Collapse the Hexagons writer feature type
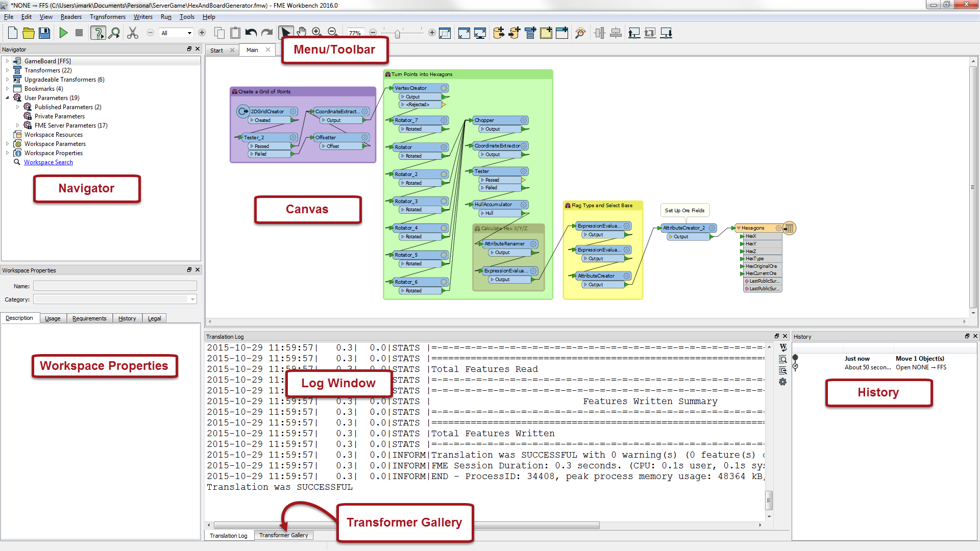Image resolution: width=980 pixels, height=551 pixels. [x=738, y=228]
